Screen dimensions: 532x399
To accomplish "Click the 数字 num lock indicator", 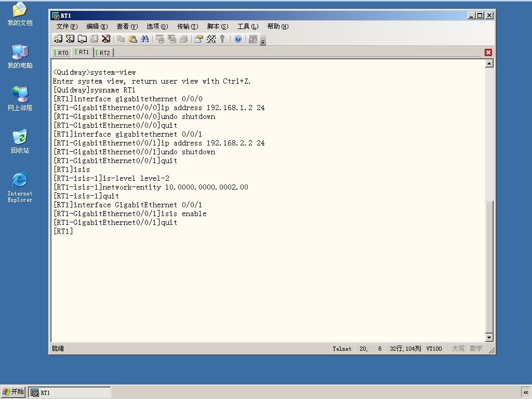I will [476, 349].
